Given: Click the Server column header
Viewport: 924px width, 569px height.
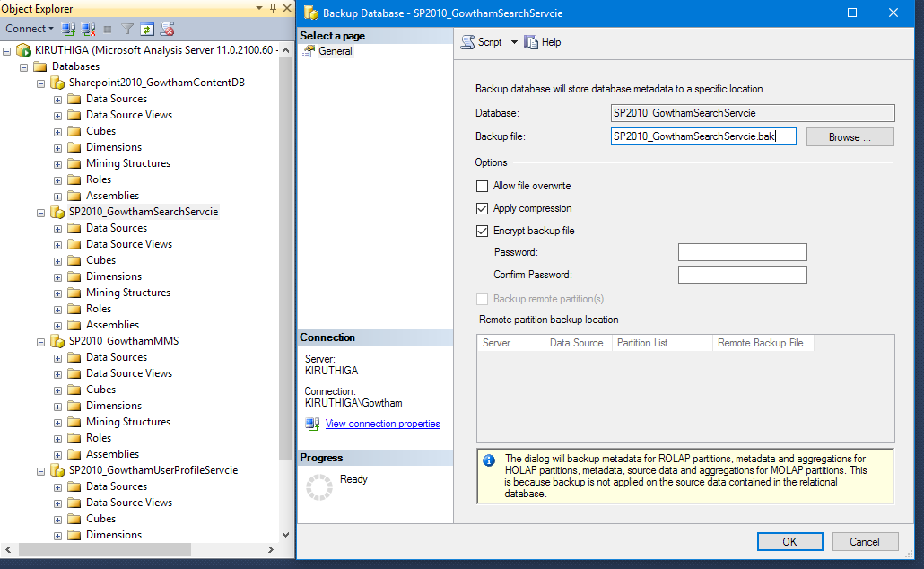Looking at the screenshot, I should (x=510, y=343).
